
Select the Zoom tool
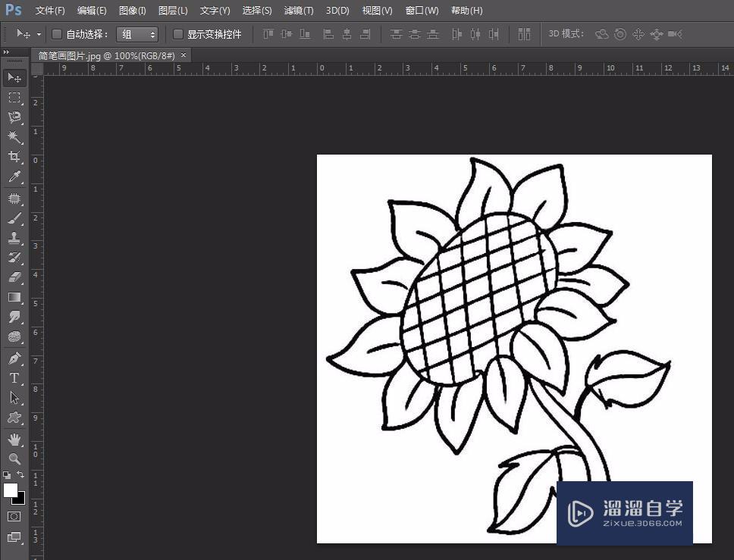(x=14, y=458)
